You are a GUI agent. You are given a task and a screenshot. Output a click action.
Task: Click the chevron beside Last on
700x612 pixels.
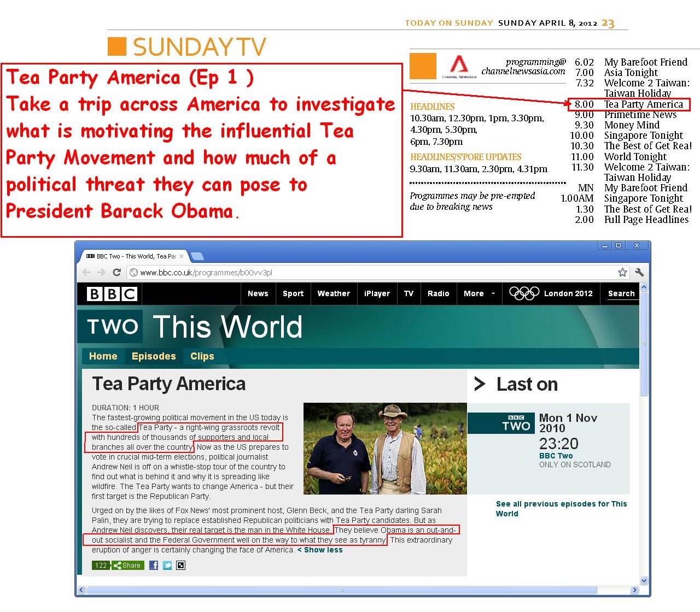[480, 384]
